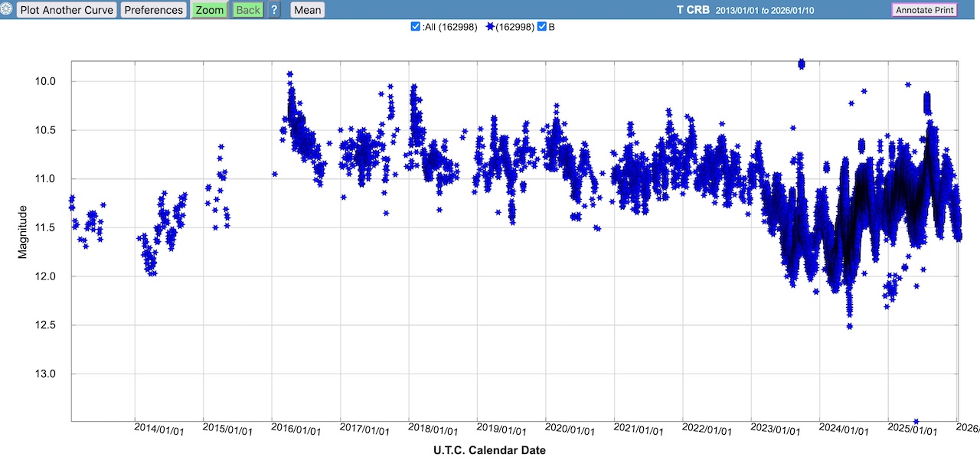The image size is (980, 467).
Task: Activate the green Zoom button
Action: (209, 10)
